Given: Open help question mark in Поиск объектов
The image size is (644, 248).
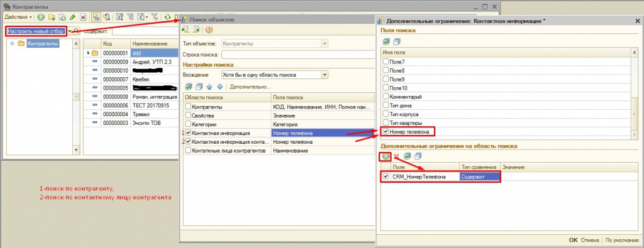Looking at the screenshot, I should click(x=209, y=29).
